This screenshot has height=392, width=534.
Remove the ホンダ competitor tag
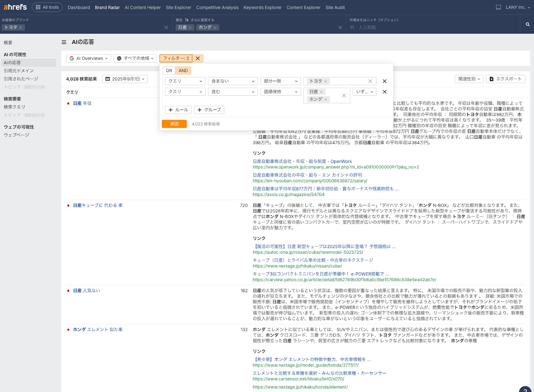pyautogui.click(x=215, y=28)
